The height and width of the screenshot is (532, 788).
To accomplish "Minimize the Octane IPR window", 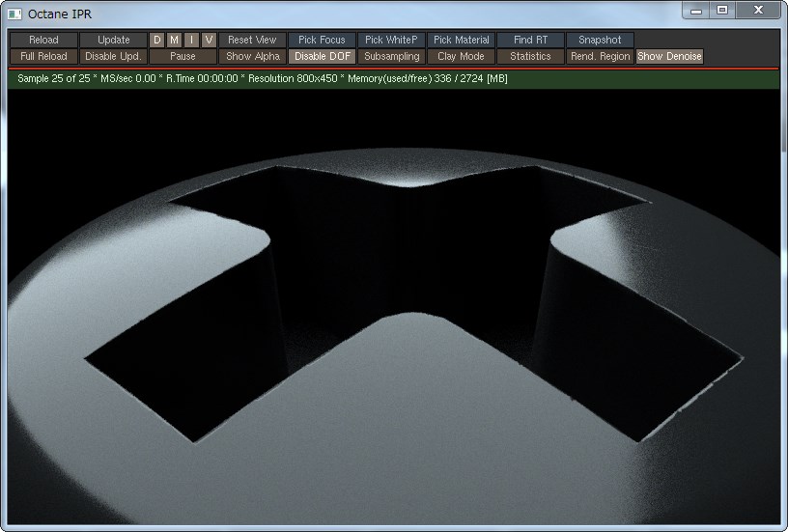I will click(x=696, y=11).
